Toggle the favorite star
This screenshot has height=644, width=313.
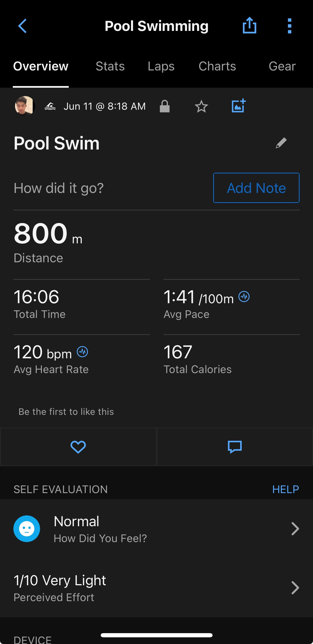[x=201, y=106]
